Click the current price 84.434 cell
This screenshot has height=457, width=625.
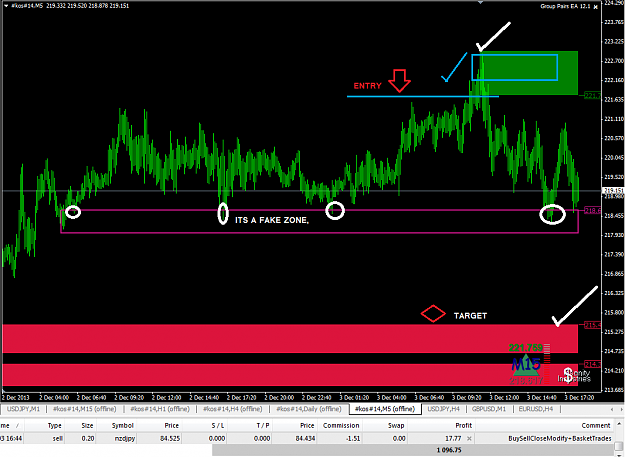pos(305,438)
